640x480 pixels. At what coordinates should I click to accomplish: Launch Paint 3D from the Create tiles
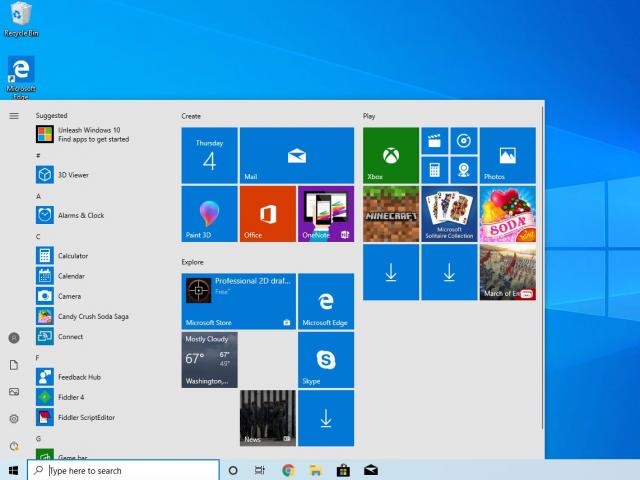pos(209,214)
